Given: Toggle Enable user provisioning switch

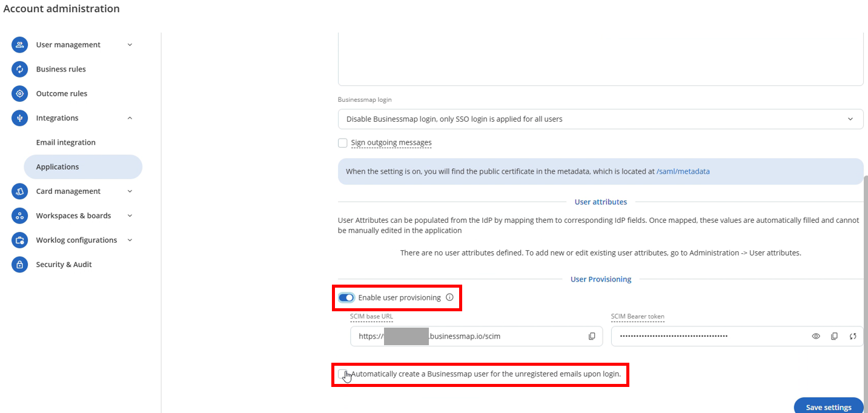Looking at the screenshot, I should (346, 297).
